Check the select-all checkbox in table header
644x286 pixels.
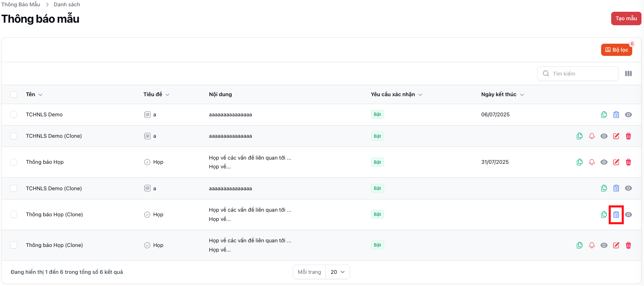[13, 94]
